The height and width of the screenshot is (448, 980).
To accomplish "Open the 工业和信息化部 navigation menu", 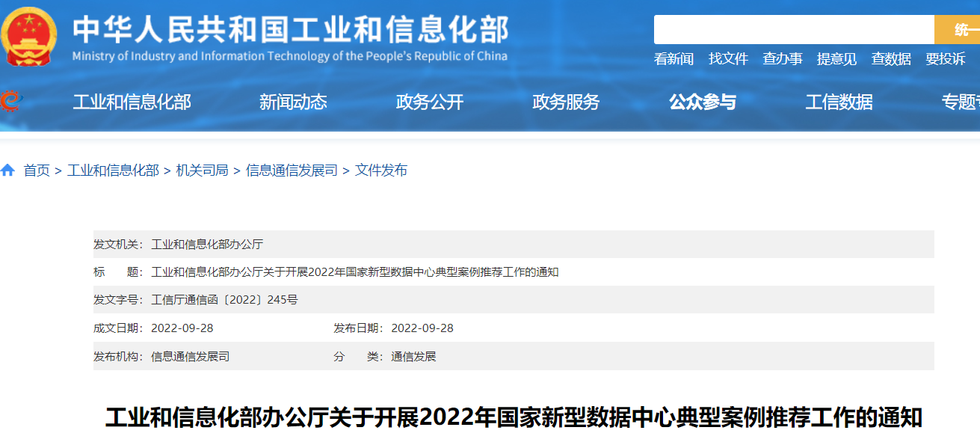I will pos(132,102).
